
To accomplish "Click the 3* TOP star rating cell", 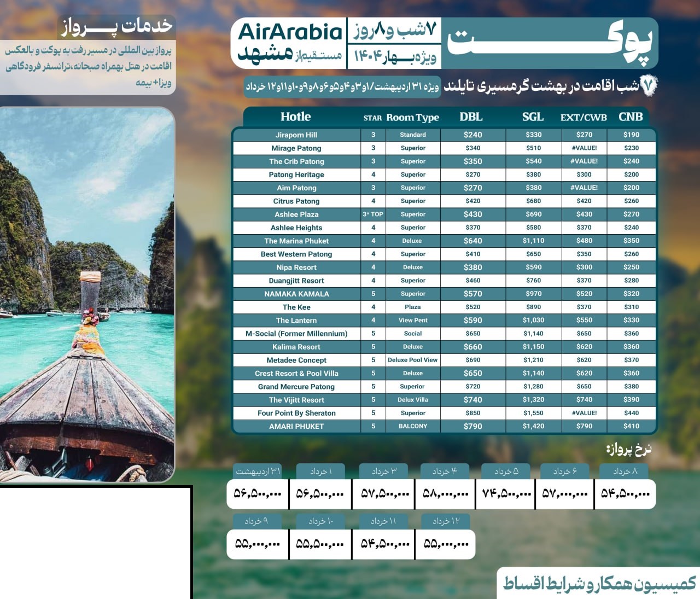I will coord(373,214).
